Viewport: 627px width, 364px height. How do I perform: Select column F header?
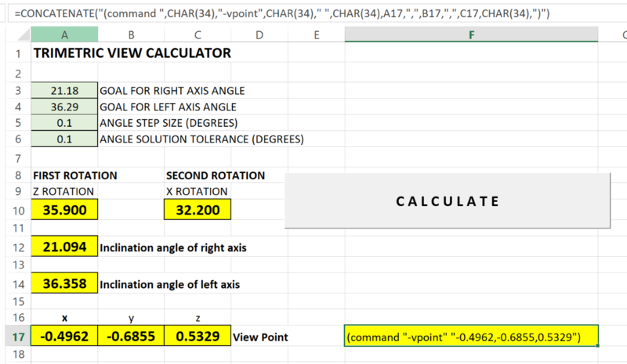click(x=471, y=34)
